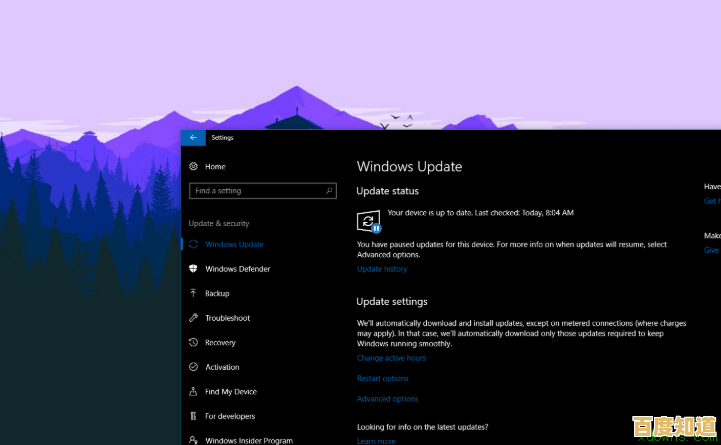Open the Home settings page

[x=215, y=166]
